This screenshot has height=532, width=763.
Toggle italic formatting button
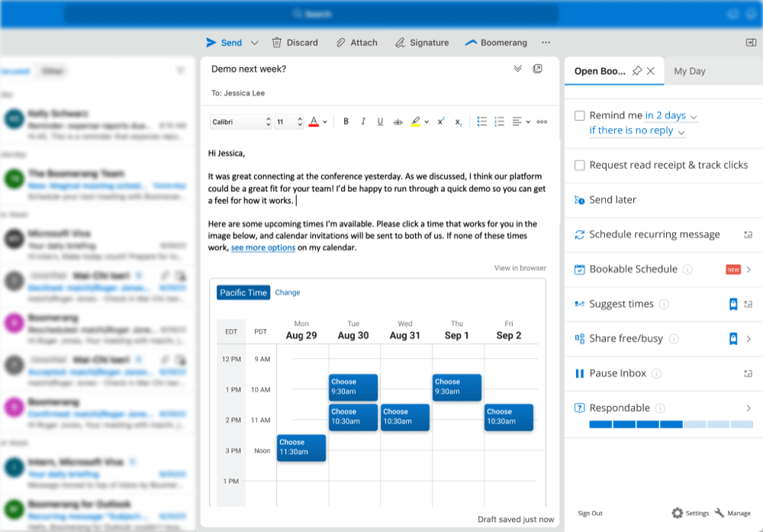point(363,121)
